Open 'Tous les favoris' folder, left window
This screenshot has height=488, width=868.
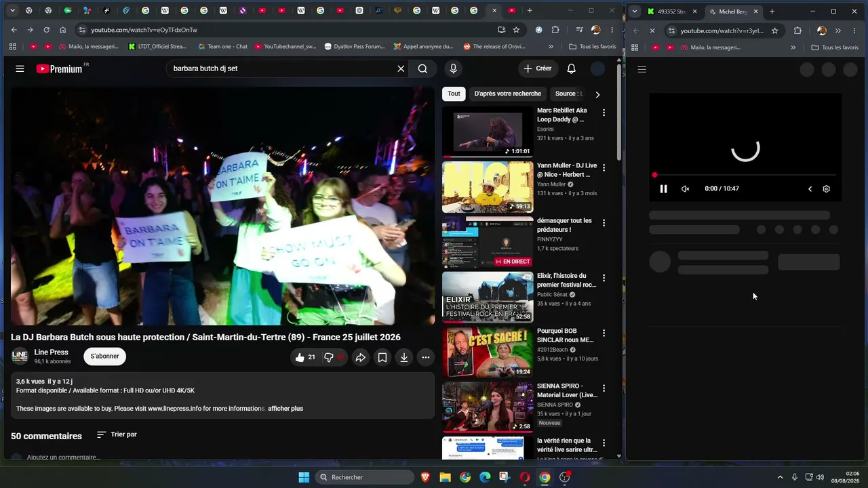click(x=593, y=47)
